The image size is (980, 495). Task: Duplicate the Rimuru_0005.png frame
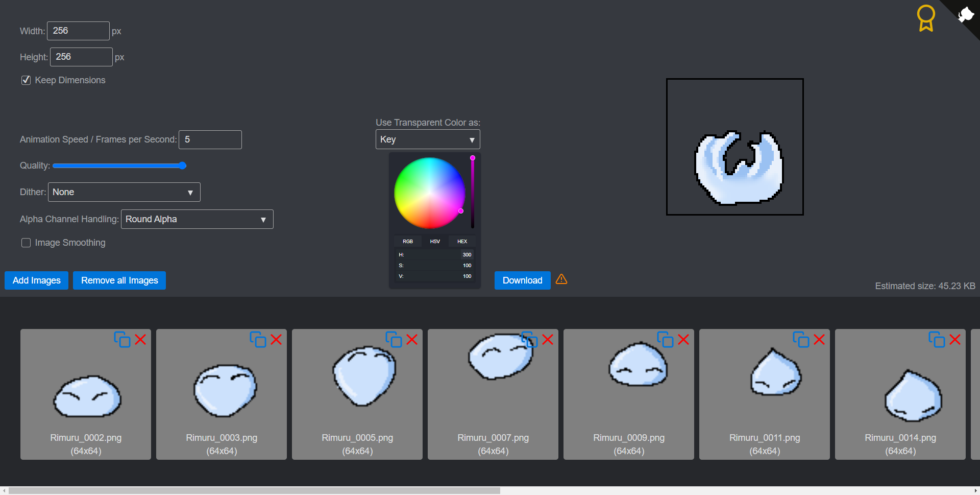click(x=394, y=340)
